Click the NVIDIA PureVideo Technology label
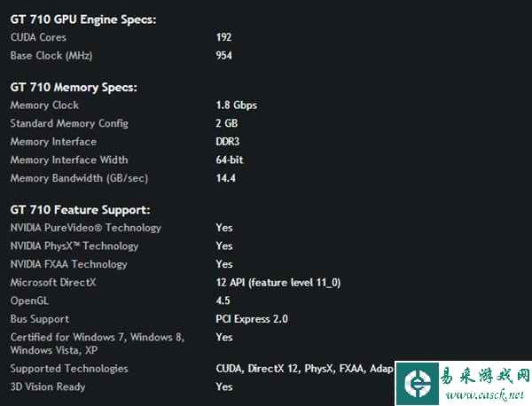This screenshot has width=532, height=406. click(86, 228)
